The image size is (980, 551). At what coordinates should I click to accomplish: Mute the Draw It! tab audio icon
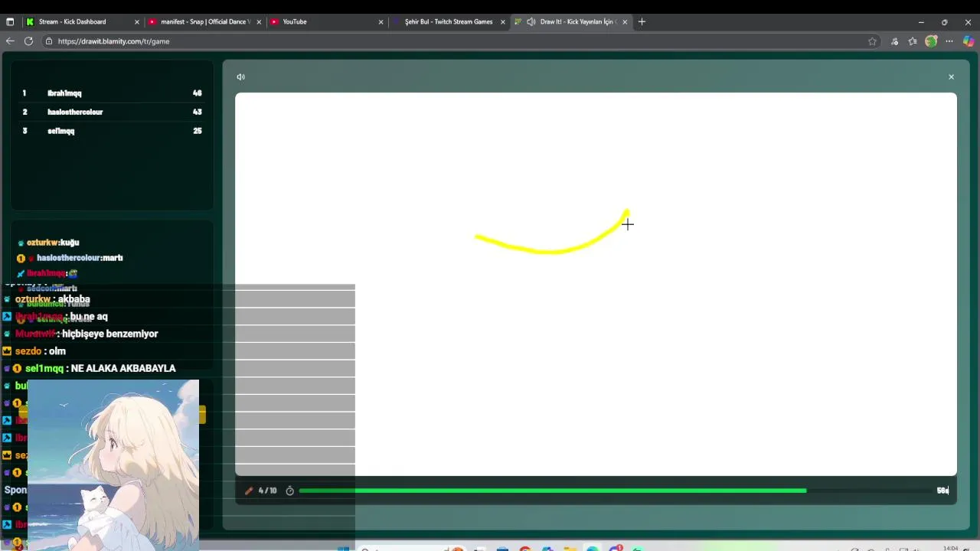pos(531,21)
